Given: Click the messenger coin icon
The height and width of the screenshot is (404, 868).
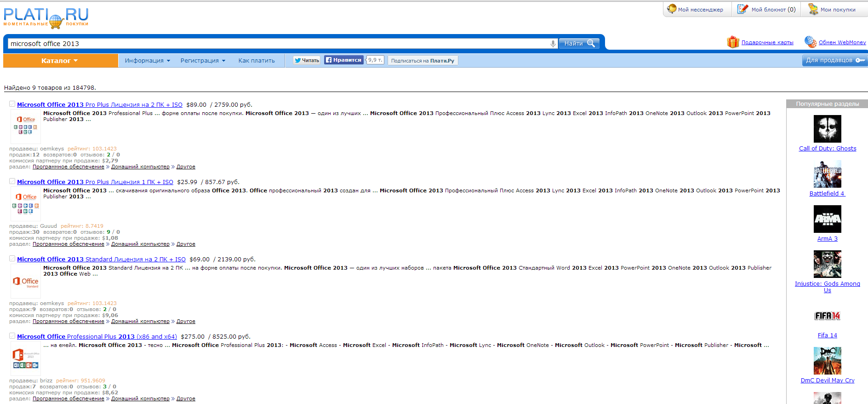Looking at the screenshot, I should (x=672, y=9).
